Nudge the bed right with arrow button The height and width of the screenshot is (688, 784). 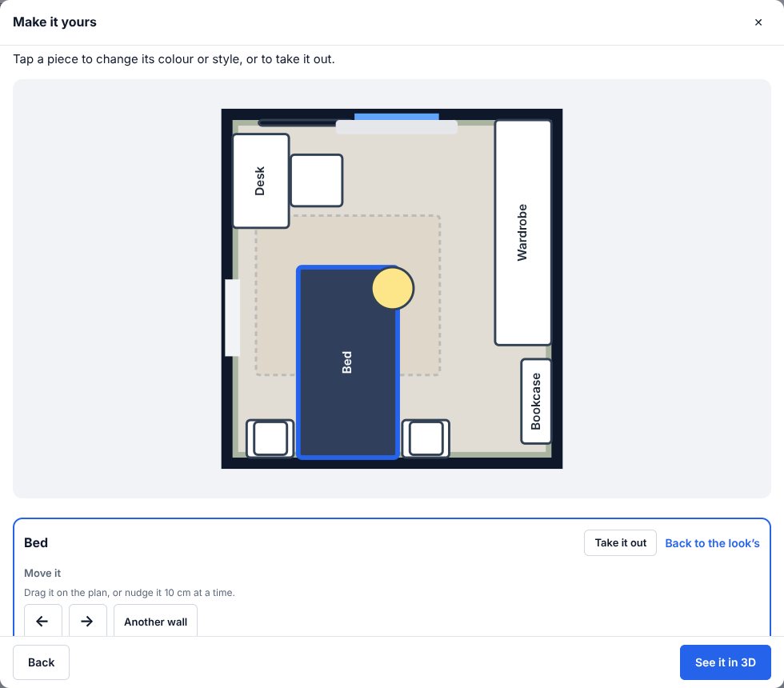coord(87,621)
